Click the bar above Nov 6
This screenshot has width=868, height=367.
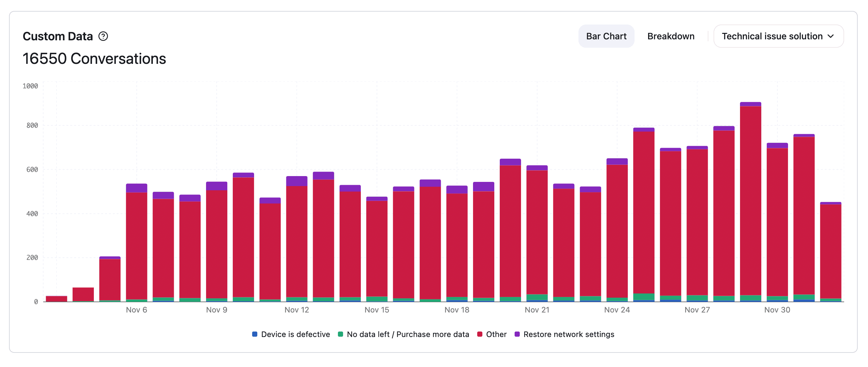(x=136, y=243)
